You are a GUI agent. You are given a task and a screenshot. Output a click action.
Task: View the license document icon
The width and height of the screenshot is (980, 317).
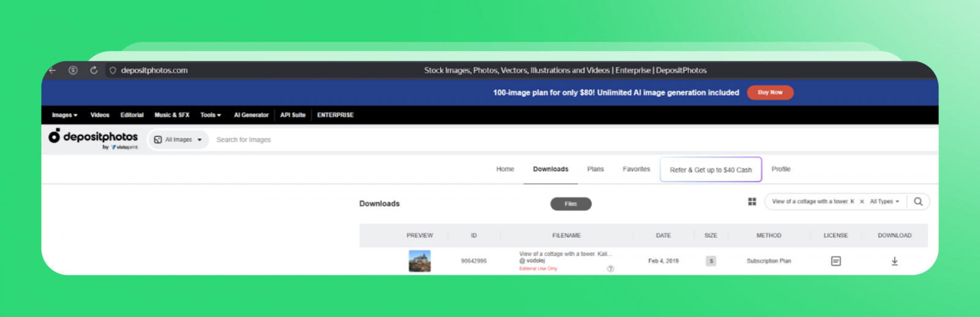pyautogui.click(x=835, y=261)
